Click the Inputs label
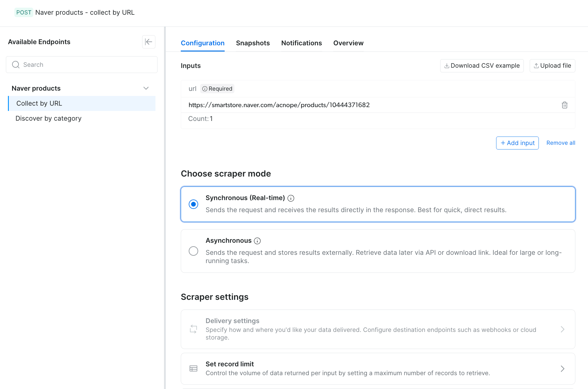Image resolution: width=588 pixels, height=389 pixels. (x=191, y=66)
